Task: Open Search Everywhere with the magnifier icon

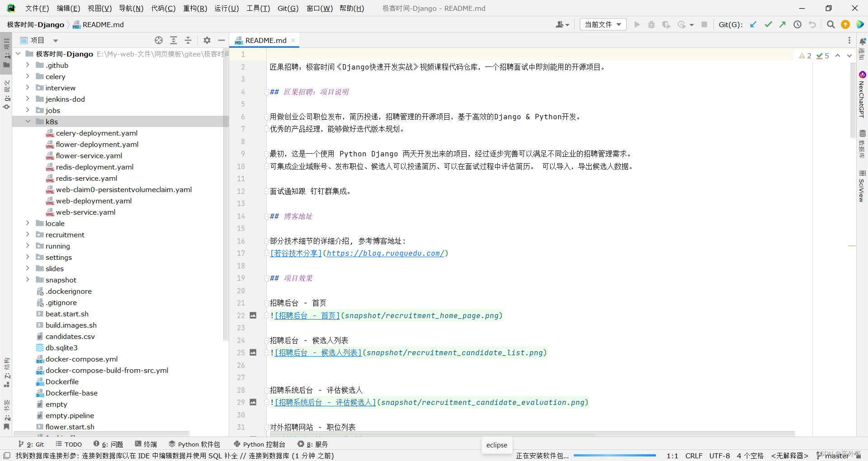Action: pyautogui.click(x=830, y=24)
